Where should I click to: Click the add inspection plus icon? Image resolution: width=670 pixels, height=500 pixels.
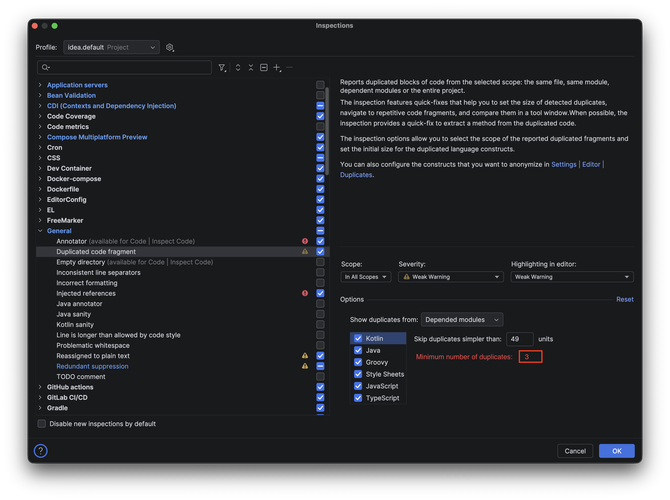pyautogui.click(x=277, y=68)
